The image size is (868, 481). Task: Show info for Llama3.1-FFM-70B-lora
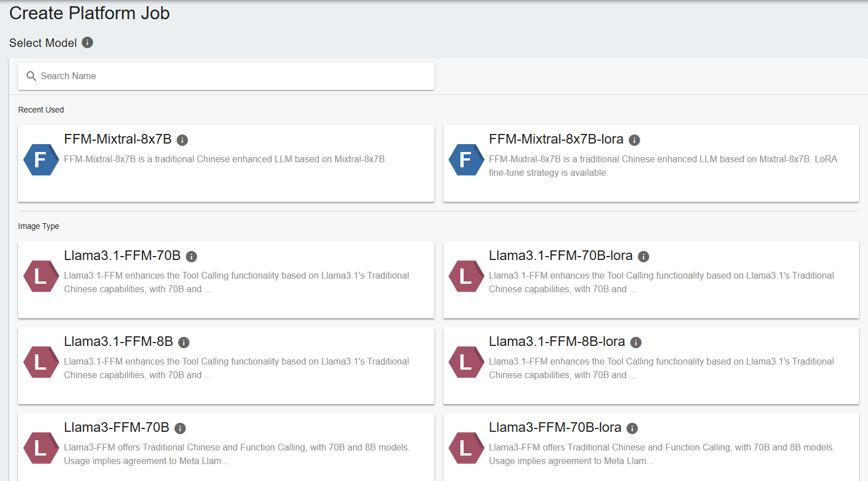coord(644,257)
